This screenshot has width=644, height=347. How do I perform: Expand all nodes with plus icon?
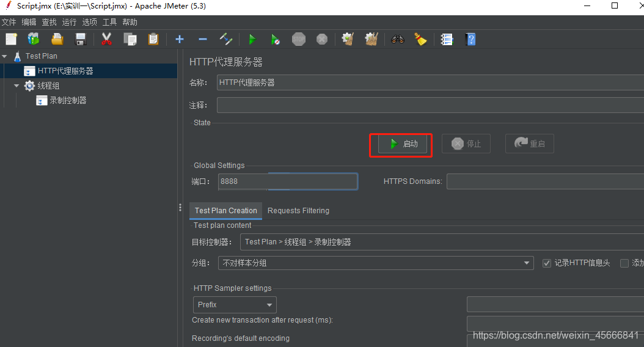click(180, 40)
